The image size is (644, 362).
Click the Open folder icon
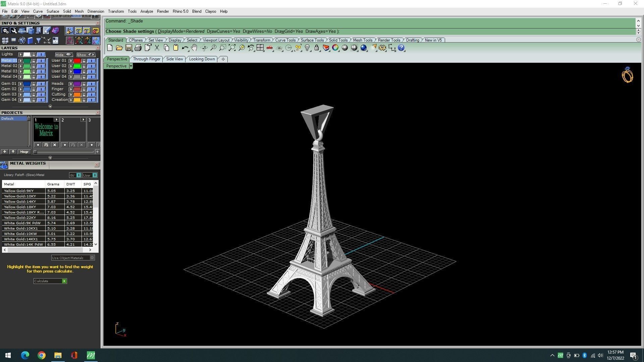click(x=119, y=48)
